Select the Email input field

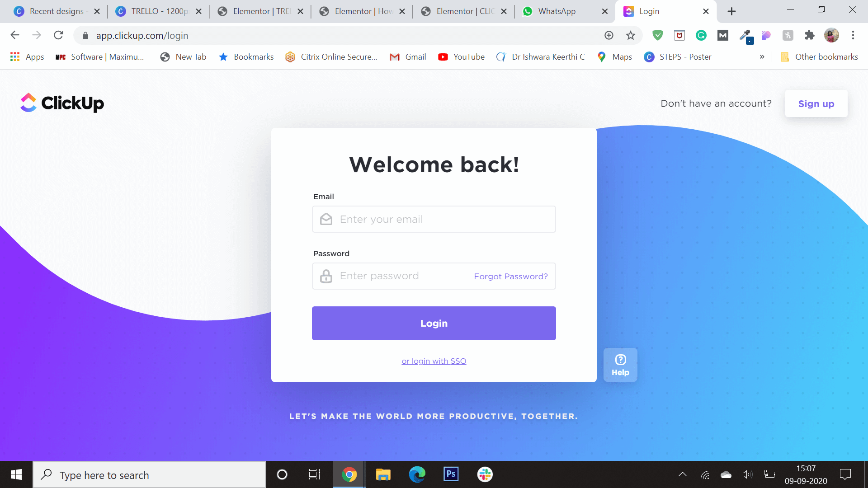[434, 219]
